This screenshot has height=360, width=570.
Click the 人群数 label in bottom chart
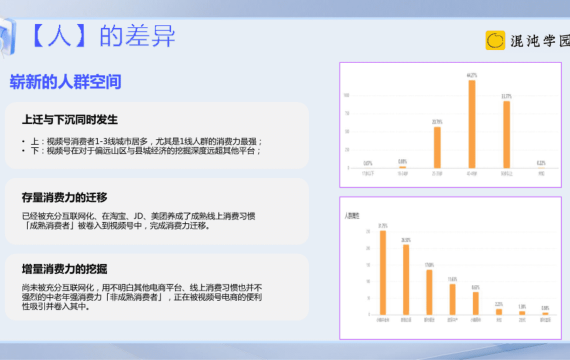(352, 216)
